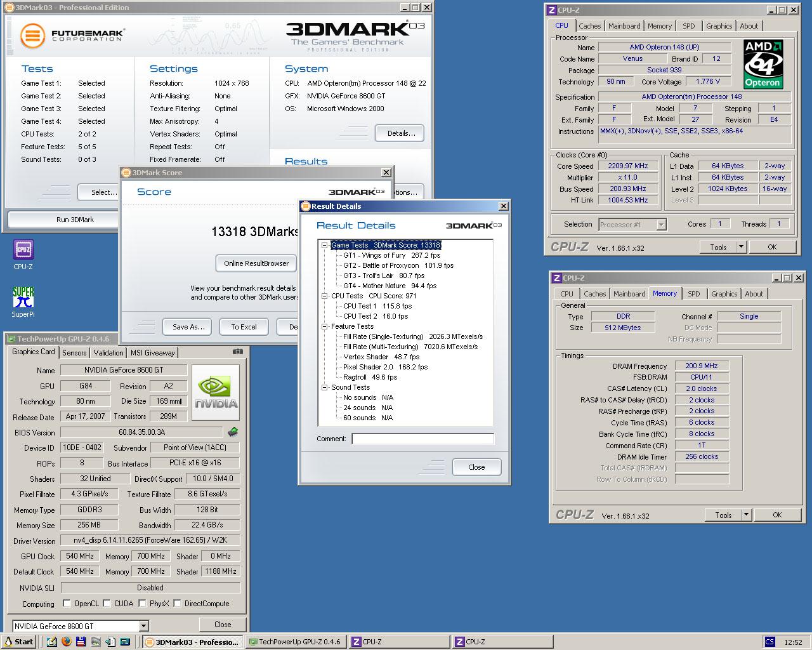Screen dimensions: 812x650
Task: Click the BIOS save chip icon in GPU-Z
Action: pyautogui.click(x=233, y=432)
